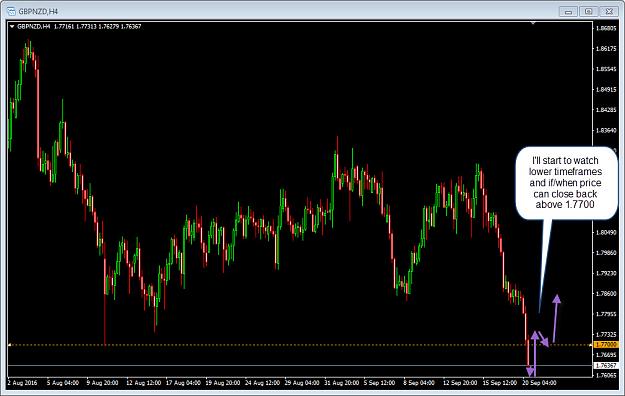Screen dimensions: 625x396
Task: Select the chart shift marker at top edge
Action: tap(533, 23)
